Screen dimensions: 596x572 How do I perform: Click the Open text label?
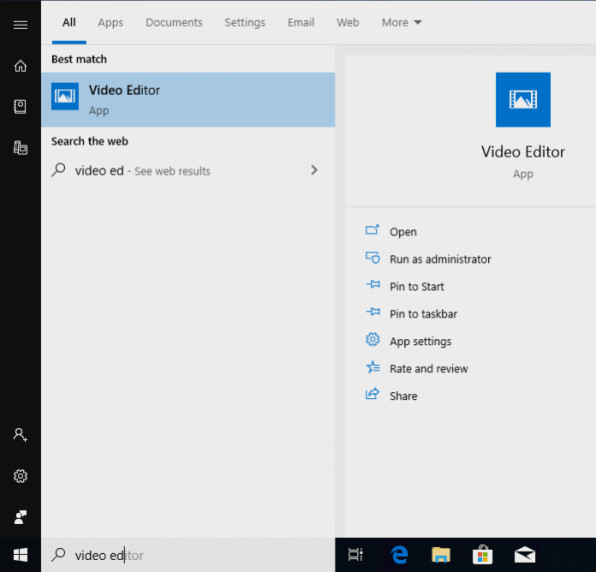[403, 232]
